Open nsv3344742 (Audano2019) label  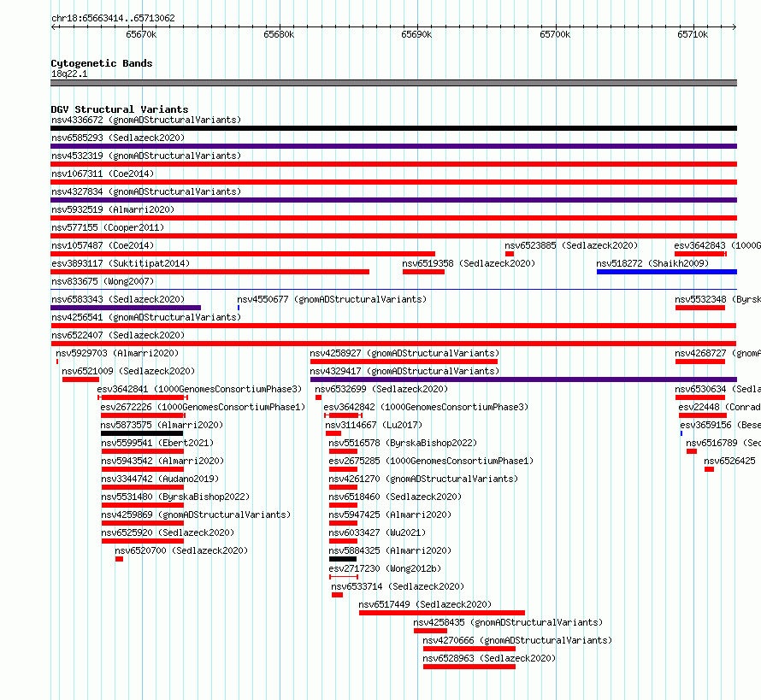[x=160, y=479]
